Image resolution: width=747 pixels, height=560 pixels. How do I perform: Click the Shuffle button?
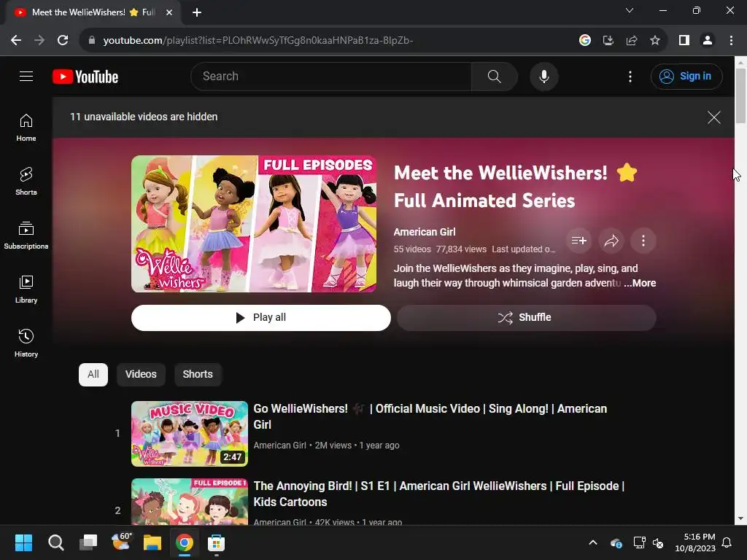pyautogui.click(x=527, y=318)
